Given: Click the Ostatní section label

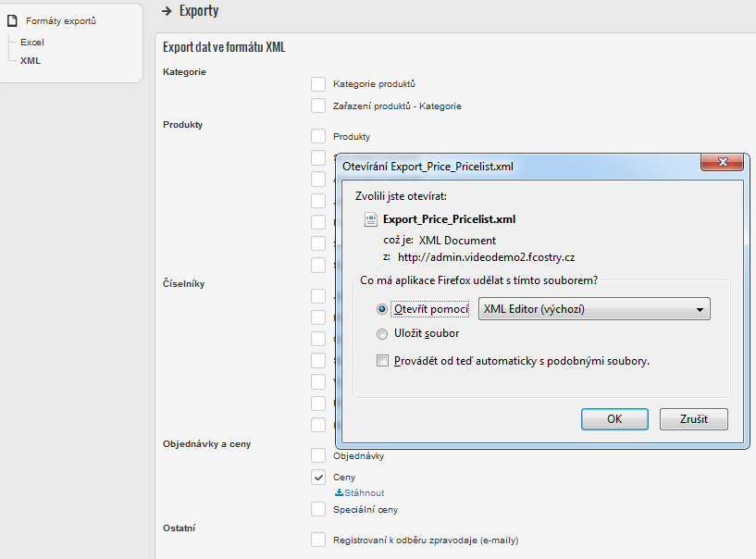Looking at the screenshot, I should click(179, 528).
